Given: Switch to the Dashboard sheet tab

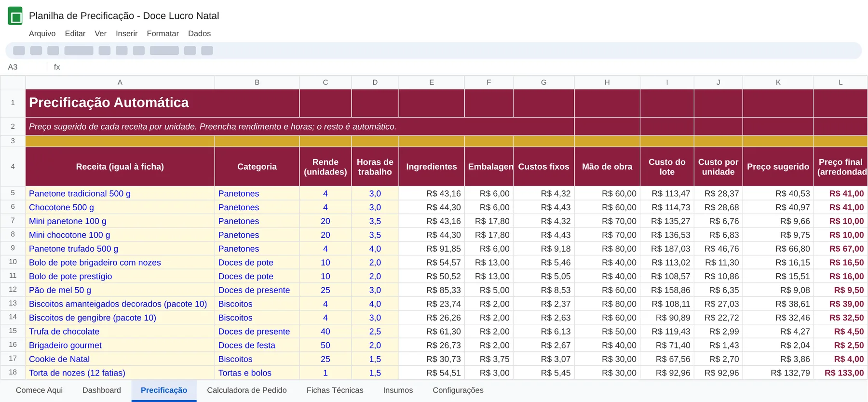Looking at the screenshot, I should click(102, 390).
